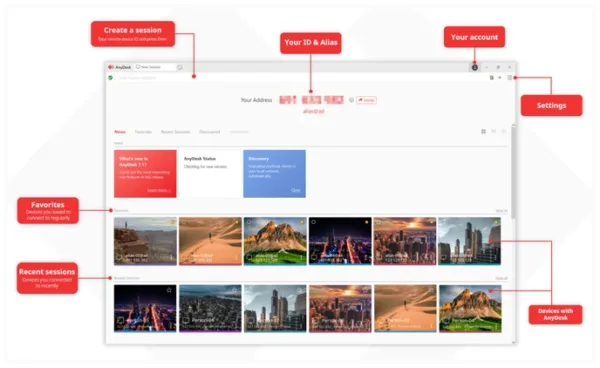Click the green connection status icon
The width and height of the screenshot is (600, 368).
[x=111, y=78]
